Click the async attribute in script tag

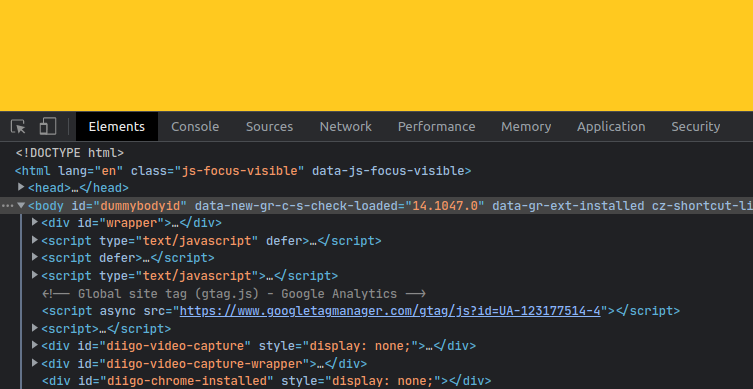[118, 311]
